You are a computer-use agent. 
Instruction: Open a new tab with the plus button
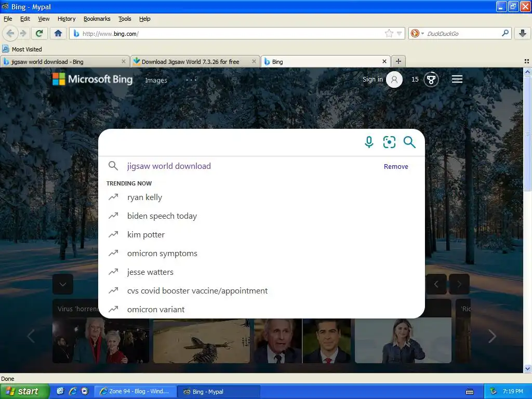pyautogui.click(x=398, y=61)
